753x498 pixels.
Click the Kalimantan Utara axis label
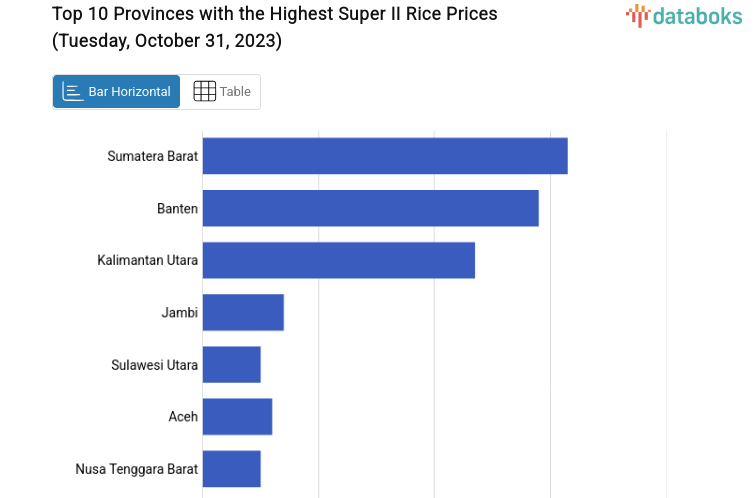coord(147,260)
